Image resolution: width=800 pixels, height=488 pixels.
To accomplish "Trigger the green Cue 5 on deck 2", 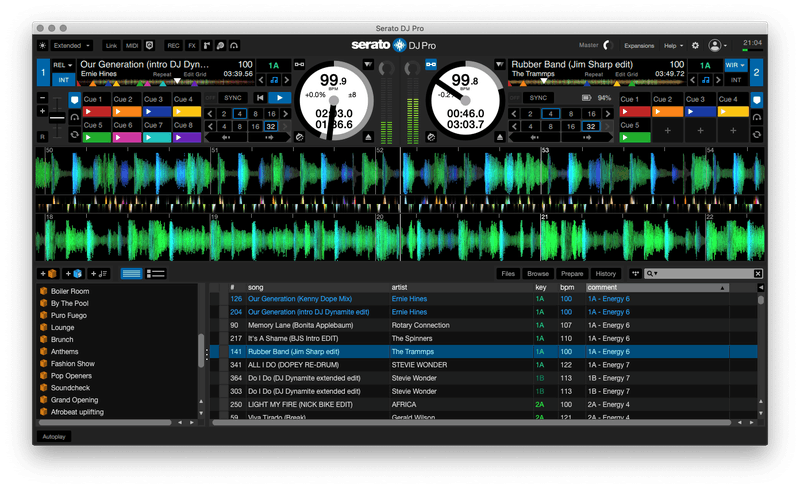I will tap(635, 137).
